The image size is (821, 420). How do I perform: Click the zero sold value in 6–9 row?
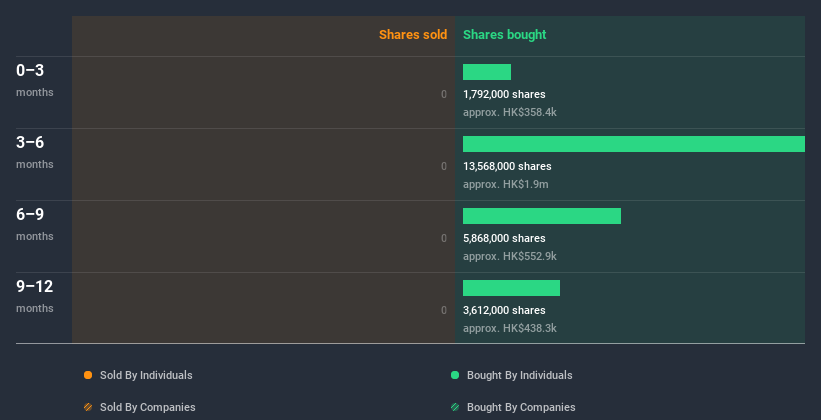coord(444,238)
